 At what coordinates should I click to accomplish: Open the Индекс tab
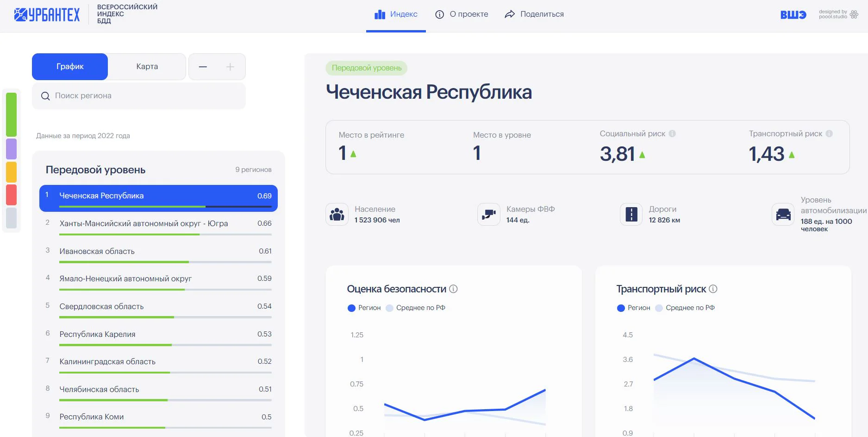[x=396, y=14]
